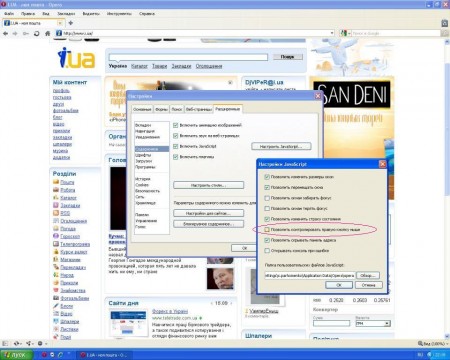Switch to the Основные settings tab

pos(142,109)
